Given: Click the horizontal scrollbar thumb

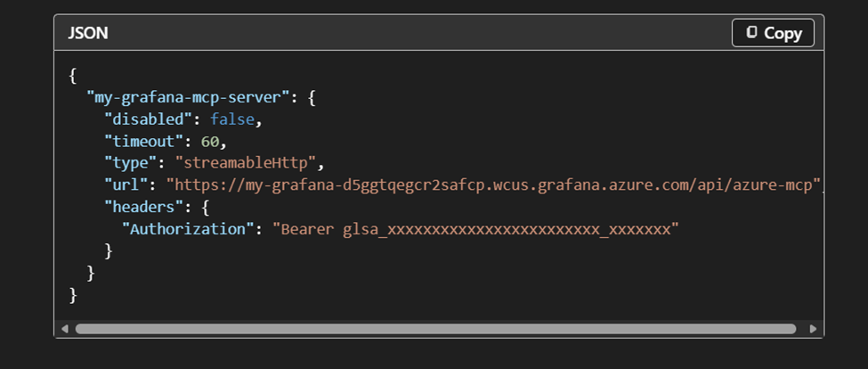Looking at the screenshot, I should point(435,329).
